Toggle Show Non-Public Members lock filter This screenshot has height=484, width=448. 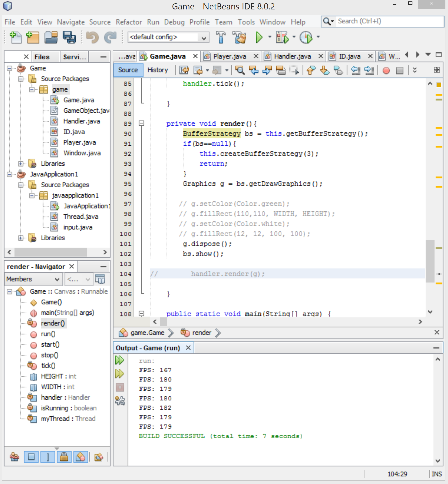(x=64, y=457)
